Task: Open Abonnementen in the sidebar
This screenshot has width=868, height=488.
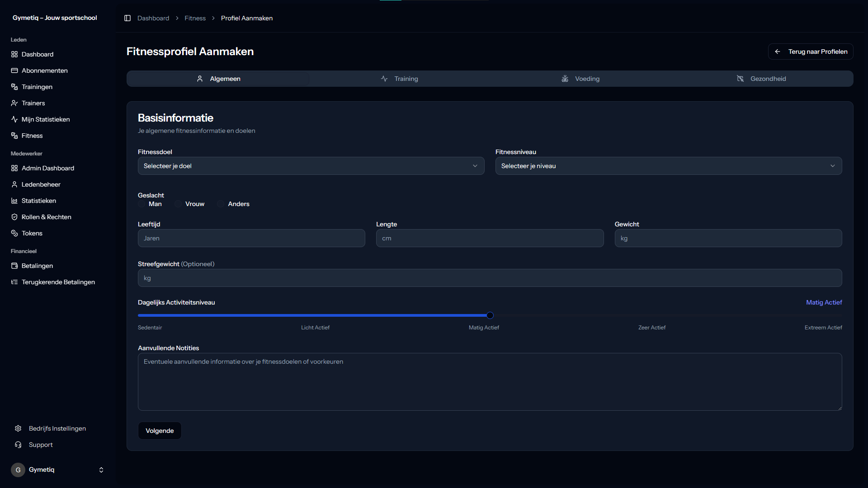Action: tap(58, 70)
